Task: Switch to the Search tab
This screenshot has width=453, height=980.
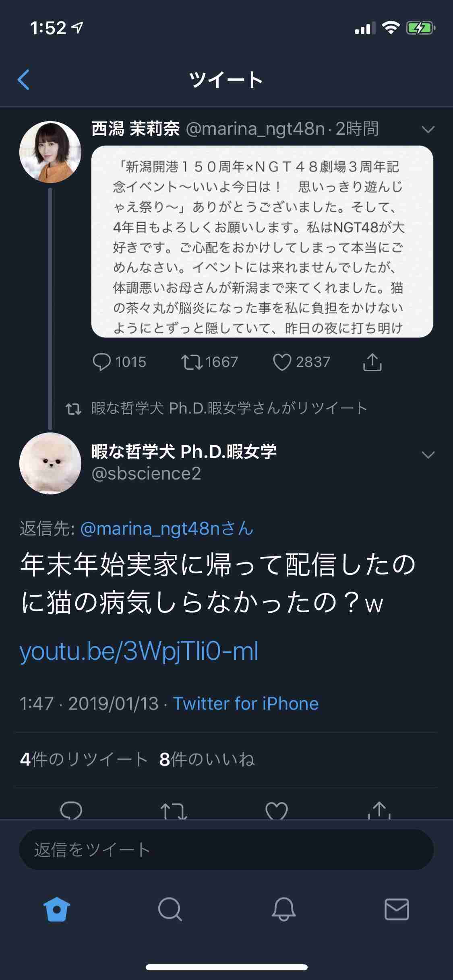Action: click(x=170, y=909)
